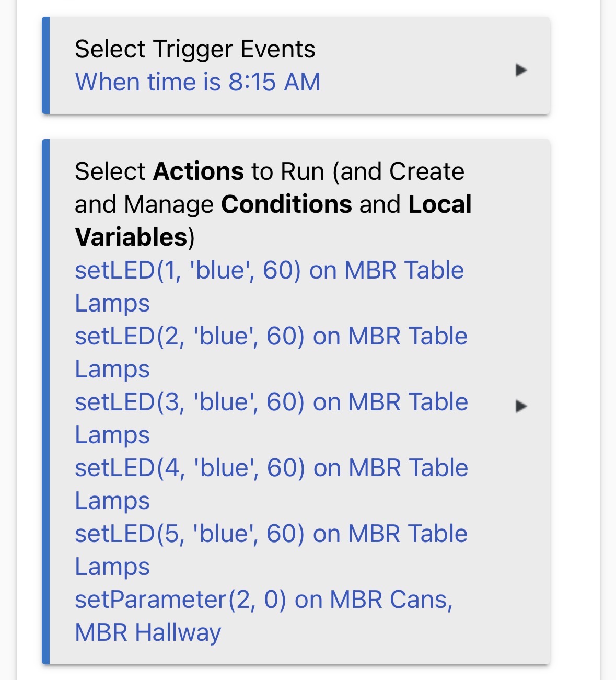Viewport: 616px width, 680px height.
Task: Expand the Select Trigger Events arrow
Action: (x=520, y=70)
